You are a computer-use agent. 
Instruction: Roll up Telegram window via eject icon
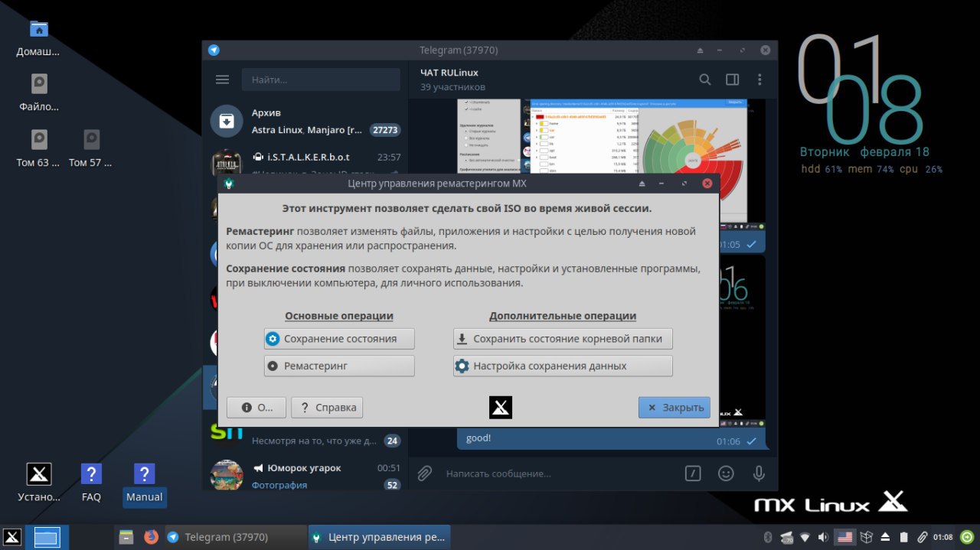(x=700, y=50)
